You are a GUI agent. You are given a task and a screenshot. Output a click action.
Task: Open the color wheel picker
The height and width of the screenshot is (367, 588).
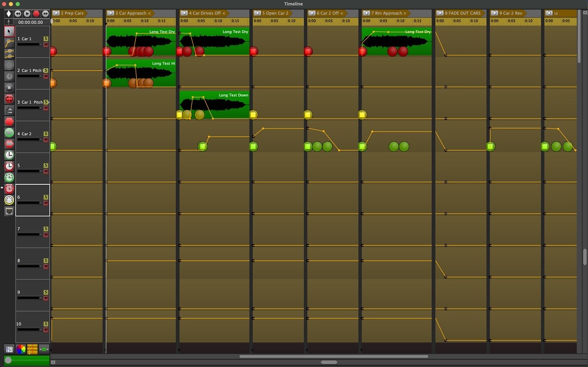tap(21, 349)
